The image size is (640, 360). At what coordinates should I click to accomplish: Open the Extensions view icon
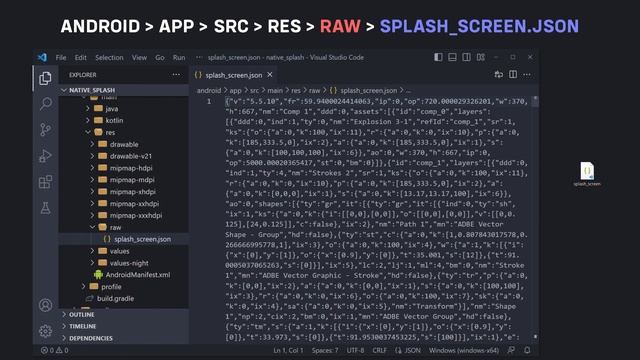coord(45,182)
